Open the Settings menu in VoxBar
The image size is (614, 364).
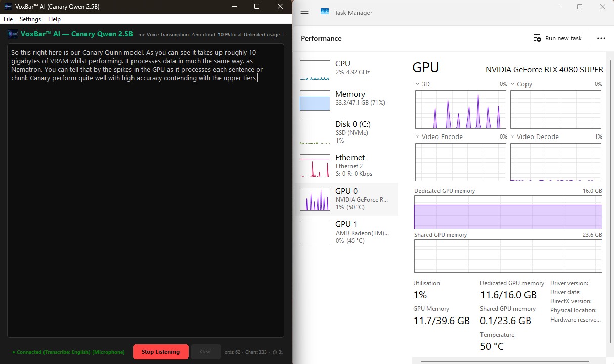pyautogui.click(x=30, y=19)
